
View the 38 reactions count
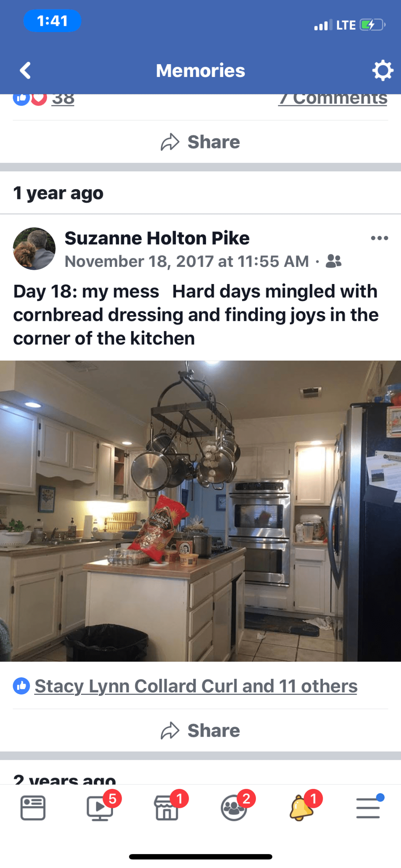pyautogui.click(x=63, y=99)
